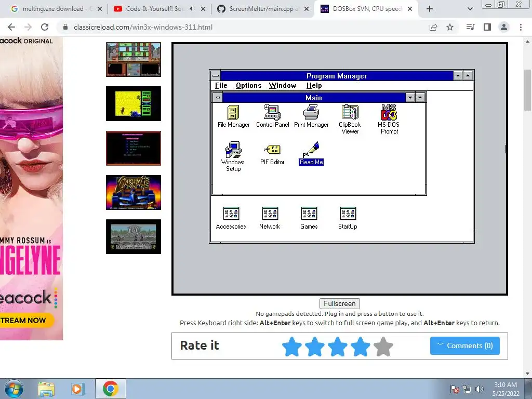Open Chrome three-dot menu

tap(521, 27)
